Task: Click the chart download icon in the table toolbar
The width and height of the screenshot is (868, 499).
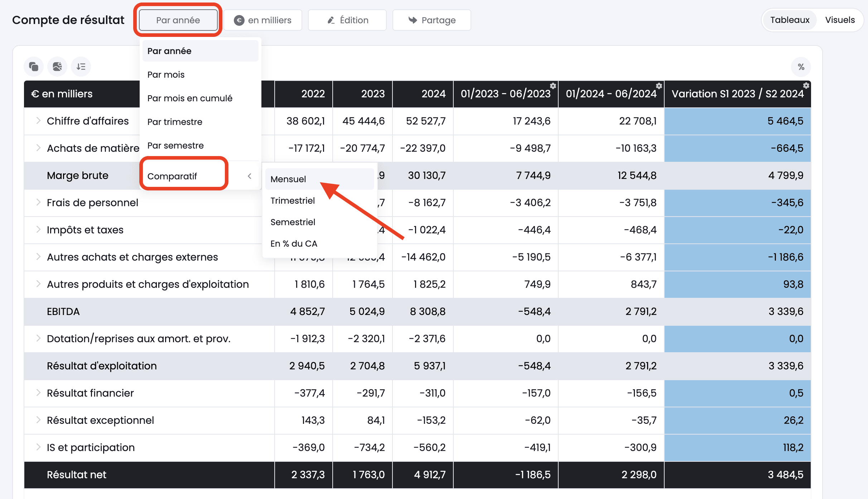Action: (x=57, y=67)
